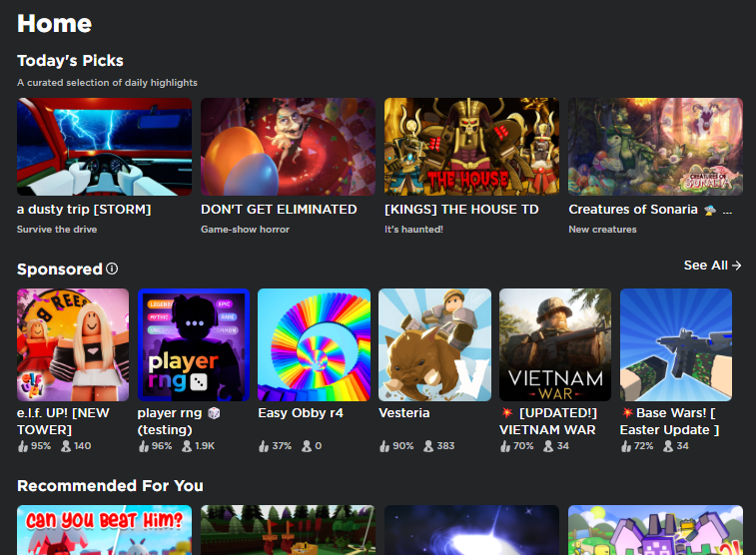Click the 70% rating text

click(523, 446)
